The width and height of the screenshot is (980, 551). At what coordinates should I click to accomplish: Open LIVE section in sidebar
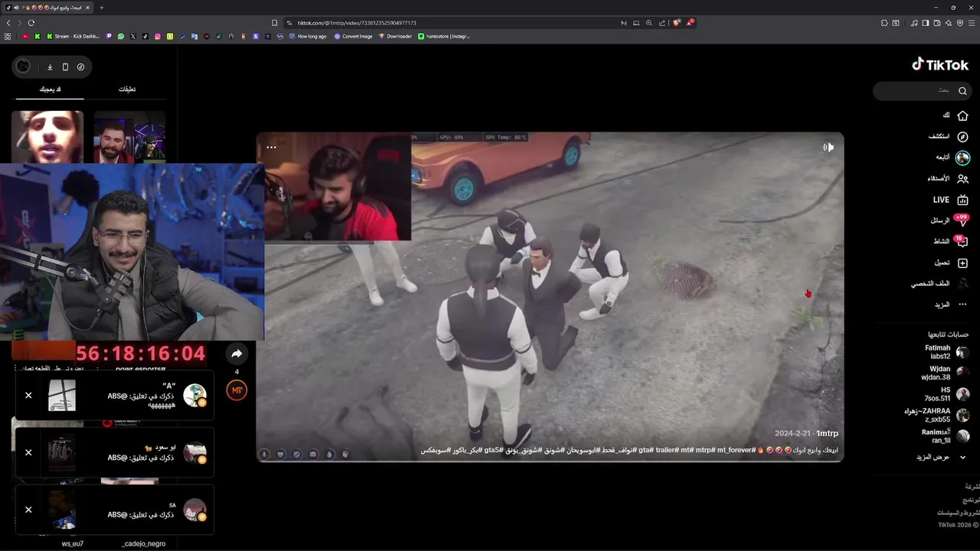[951, 200]
